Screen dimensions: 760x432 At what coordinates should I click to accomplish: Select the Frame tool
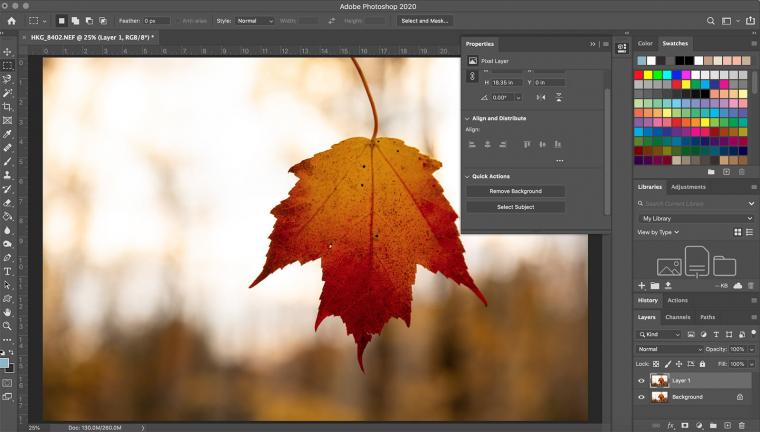coord(7,120)
